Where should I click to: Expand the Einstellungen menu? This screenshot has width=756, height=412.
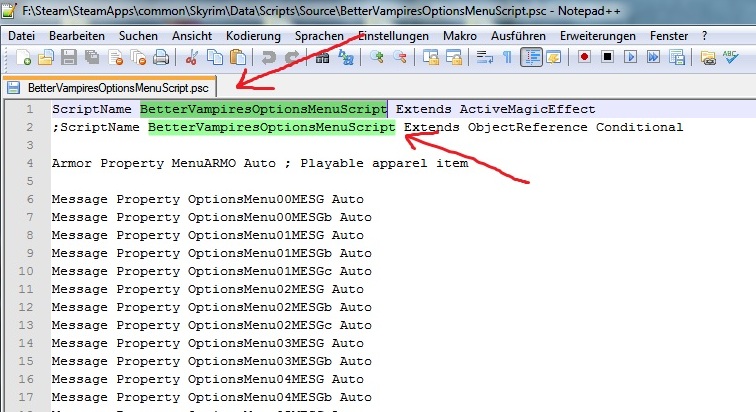point(394,35)
